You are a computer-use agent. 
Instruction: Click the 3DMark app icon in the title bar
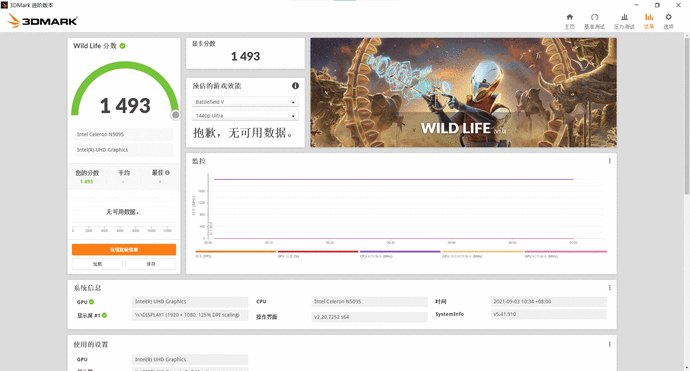coord(4,5)
